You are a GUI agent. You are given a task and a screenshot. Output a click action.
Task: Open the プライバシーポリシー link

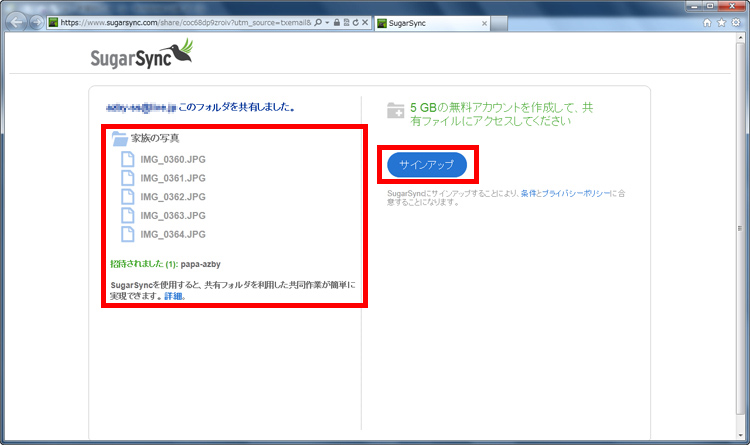pyautogui.click(x=576, y=193)
